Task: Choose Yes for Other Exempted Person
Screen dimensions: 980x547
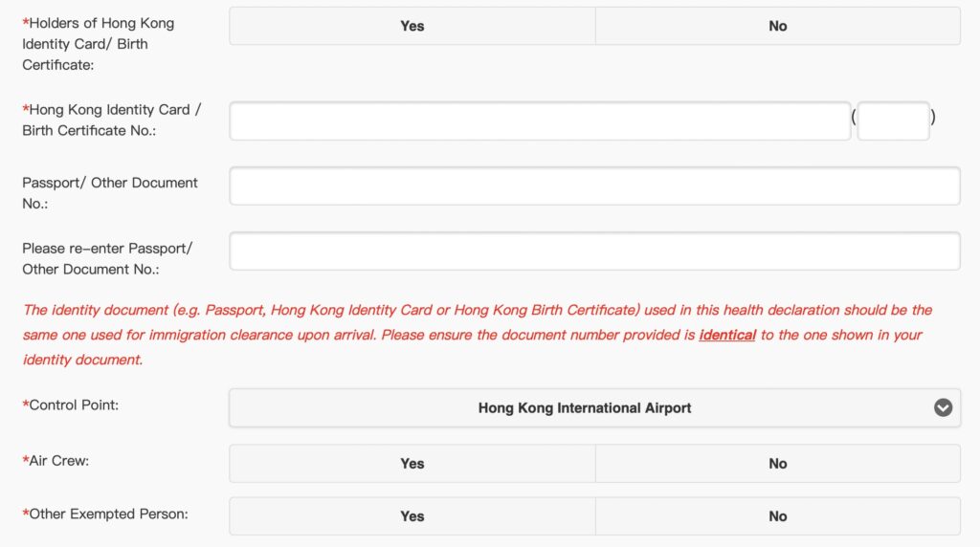Action: coord(412,515)
